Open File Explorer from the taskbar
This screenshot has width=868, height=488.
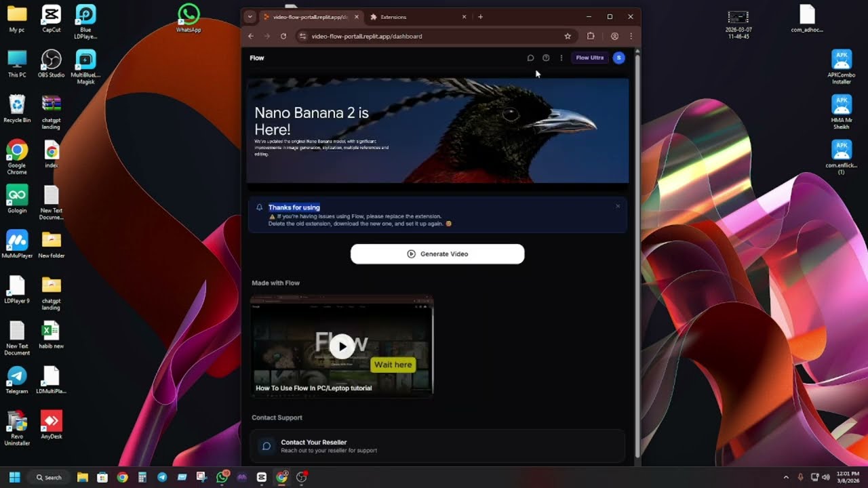83,477
